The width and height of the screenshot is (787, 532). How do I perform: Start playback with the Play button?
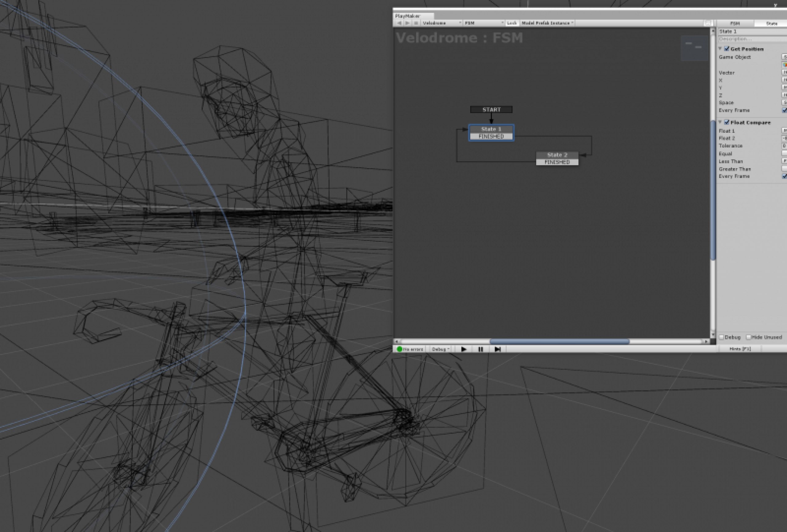pos(464,349)
